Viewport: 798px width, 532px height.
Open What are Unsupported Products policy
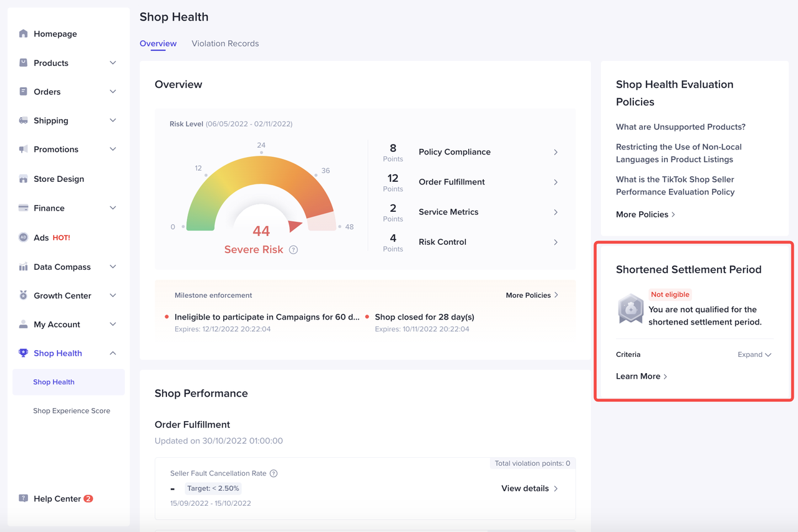click(x=680, y=126)
